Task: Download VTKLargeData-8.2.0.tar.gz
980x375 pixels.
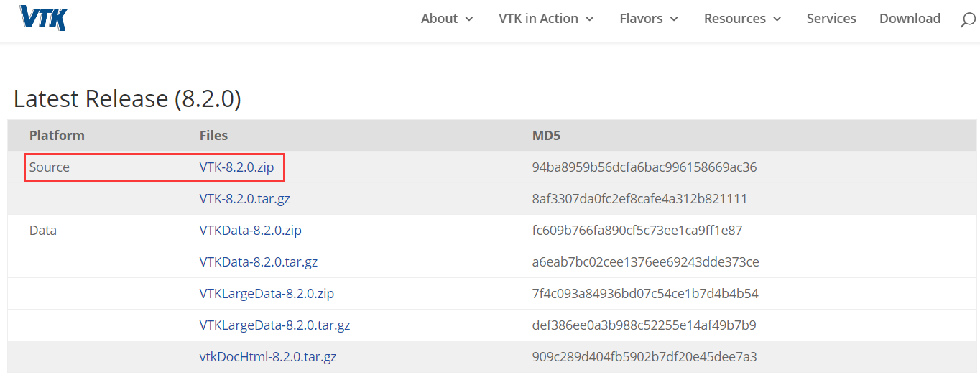Action: tap(275, 325)
